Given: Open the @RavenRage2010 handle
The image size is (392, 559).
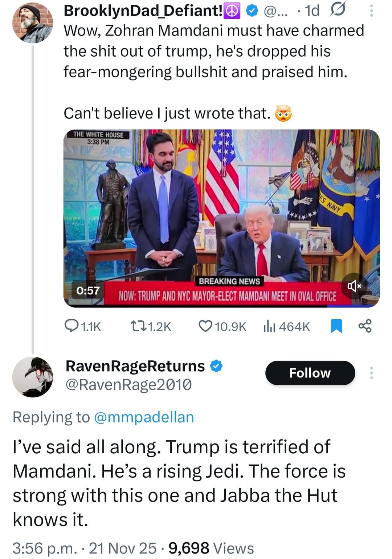Looking at the screenshot, I should click(128, 385).
